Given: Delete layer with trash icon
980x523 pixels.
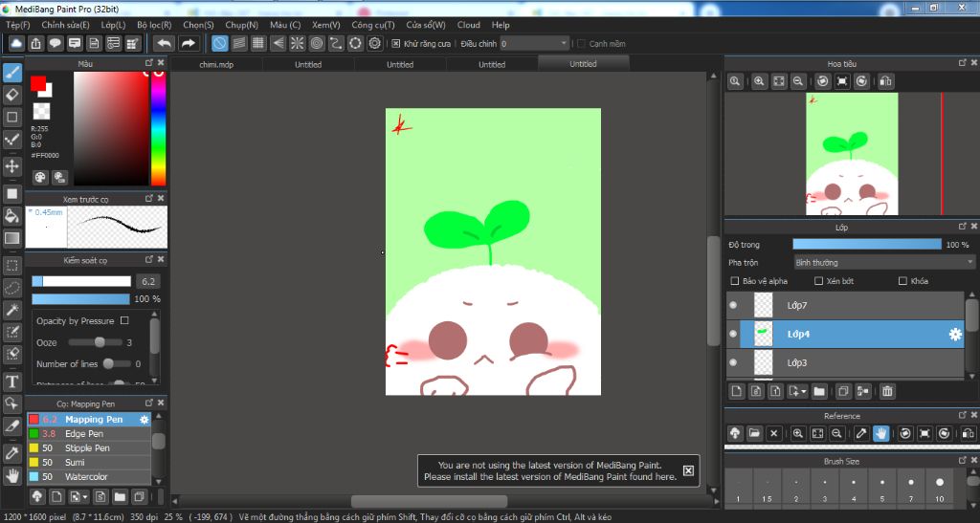Looking at the screenshot, I should coord(887,391).
